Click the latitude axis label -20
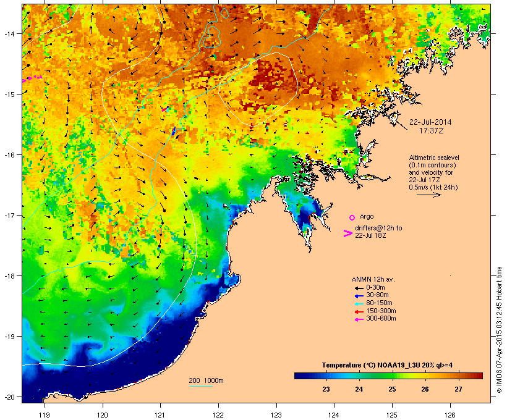The width and height of the screenshot is (507, 420). pos(9,397)
